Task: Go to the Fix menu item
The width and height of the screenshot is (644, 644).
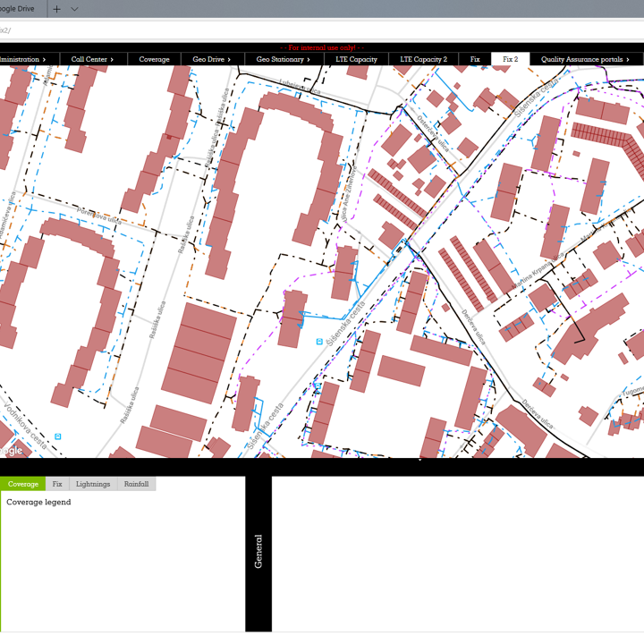Action: coord(475,59)
